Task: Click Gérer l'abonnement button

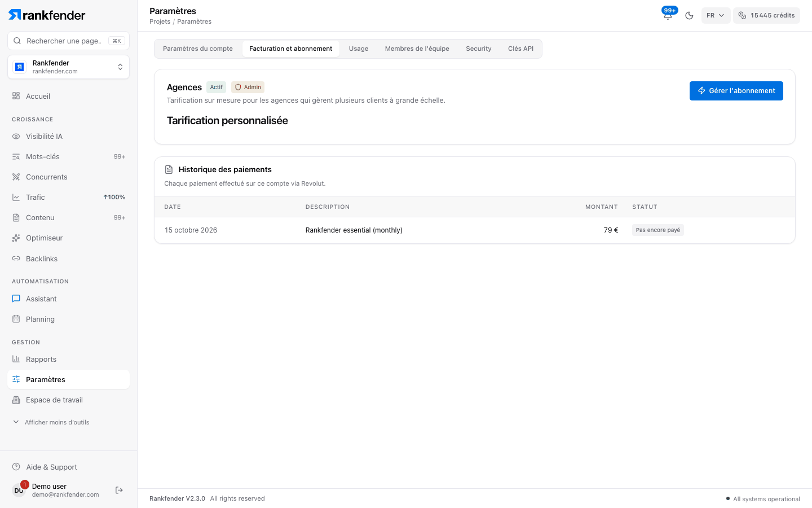Action: [x=736, y=91]
